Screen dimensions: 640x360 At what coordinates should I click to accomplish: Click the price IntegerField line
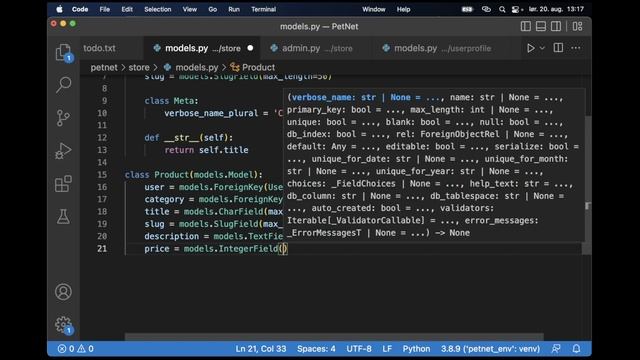tap(216, 249)
